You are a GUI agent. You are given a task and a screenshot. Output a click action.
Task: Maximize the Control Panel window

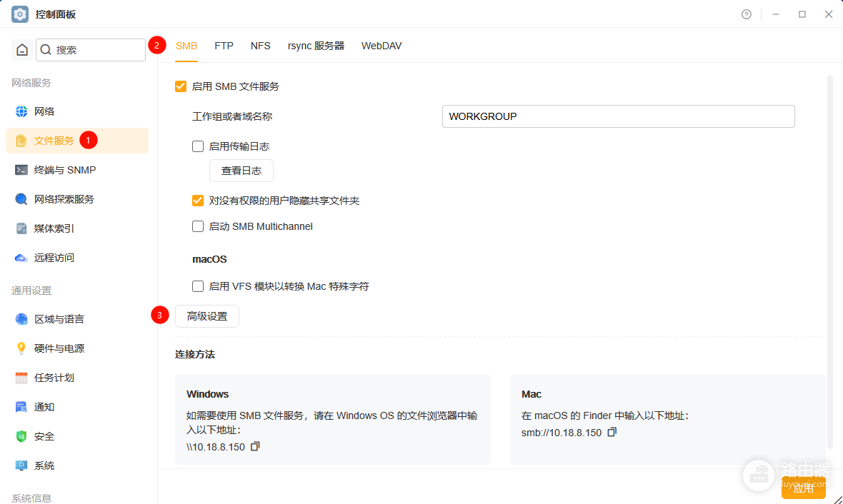pos(802,14)
